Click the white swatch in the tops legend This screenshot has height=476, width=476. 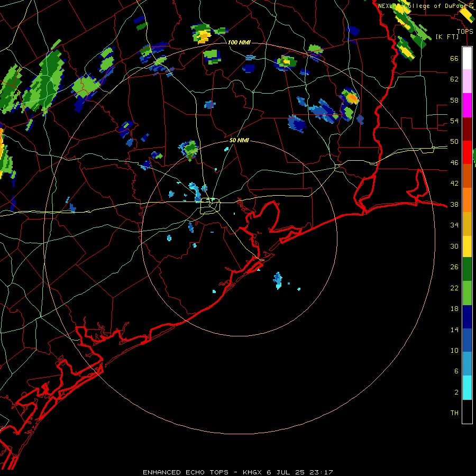[x=467, y=58]
